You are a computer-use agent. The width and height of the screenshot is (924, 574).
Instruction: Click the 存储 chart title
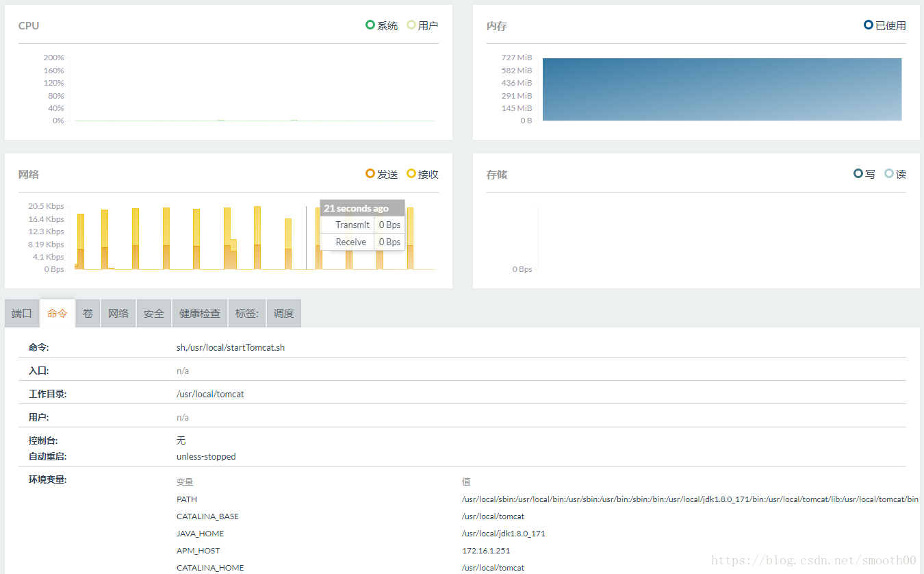pos(497,175)
